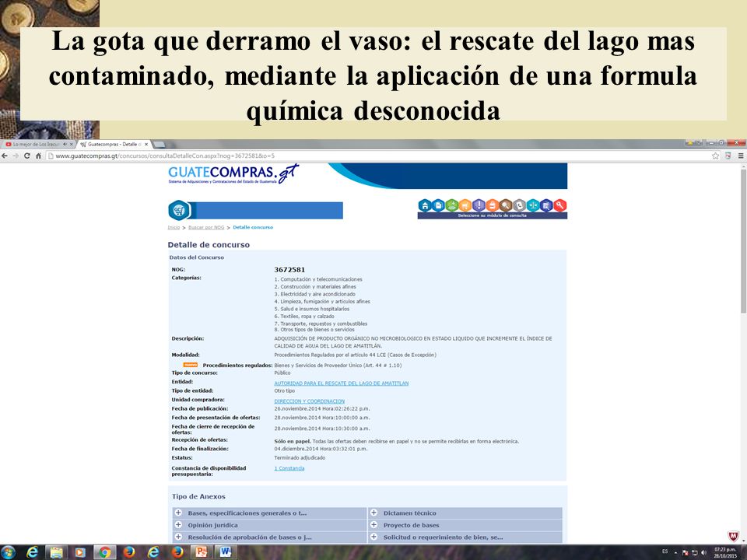
Task: Close the YouTube 'Lo mejor de Los' tab
Action: click(x=72, y=144)
